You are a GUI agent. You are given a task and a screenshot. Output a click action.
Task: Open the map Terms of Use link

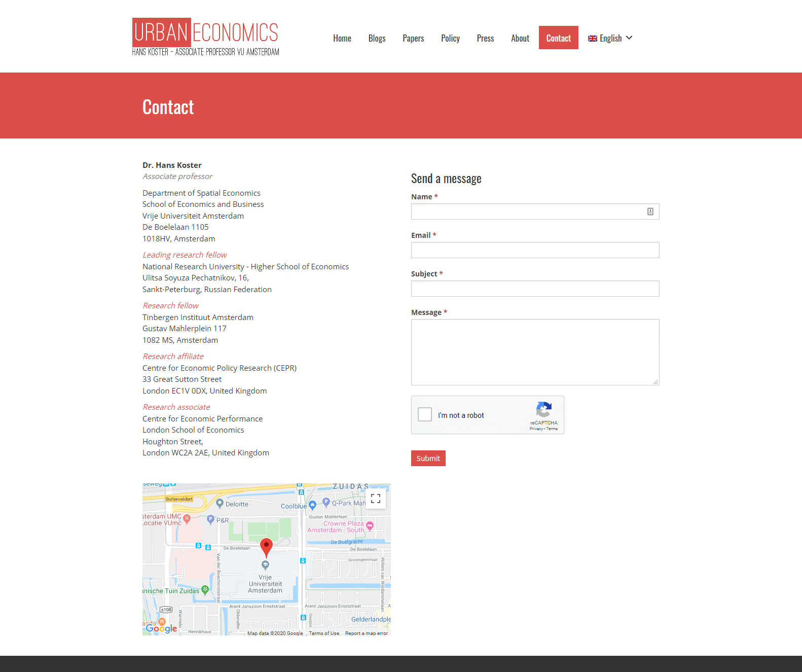[x=324, y=633]
